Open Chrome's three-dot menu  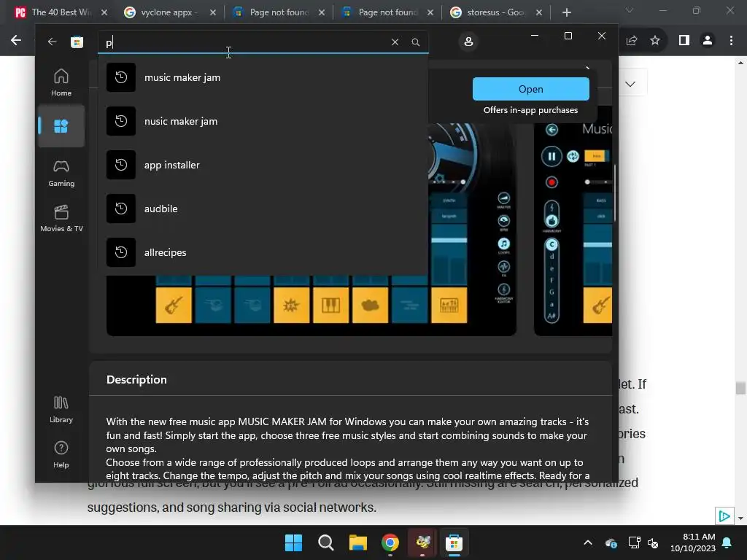(x=731, y=41)
